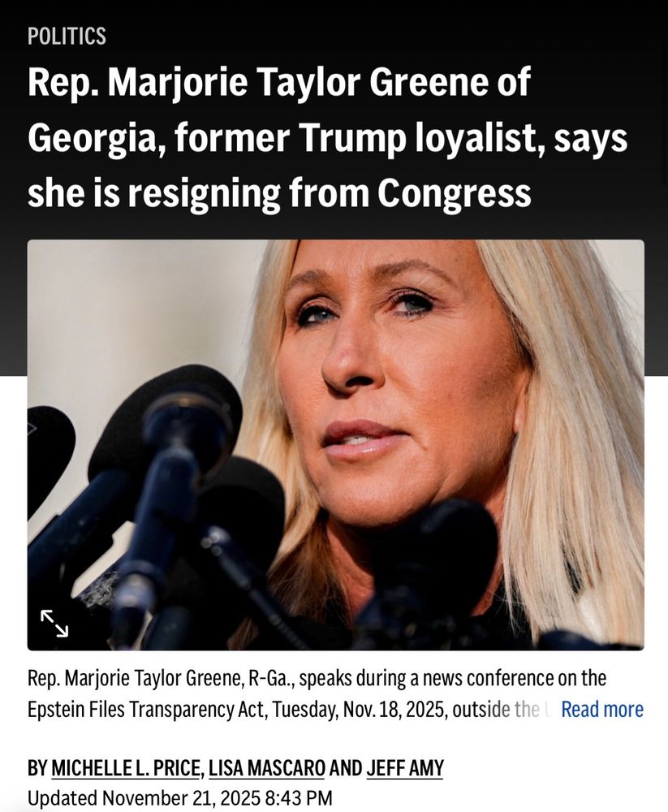Click the word AND between author names
The image size is (668, 812).
[x=346, y=768]
